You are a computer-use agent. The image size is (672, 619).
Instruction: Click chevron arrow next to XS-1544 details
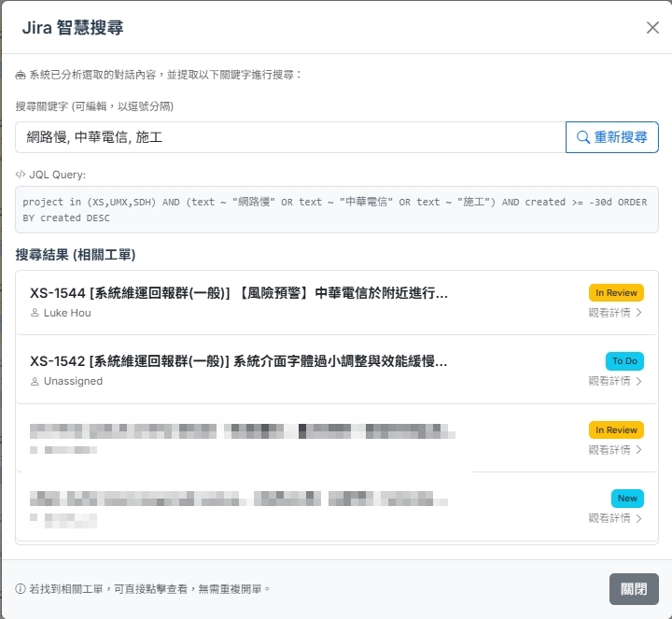[x=639, y=313]
